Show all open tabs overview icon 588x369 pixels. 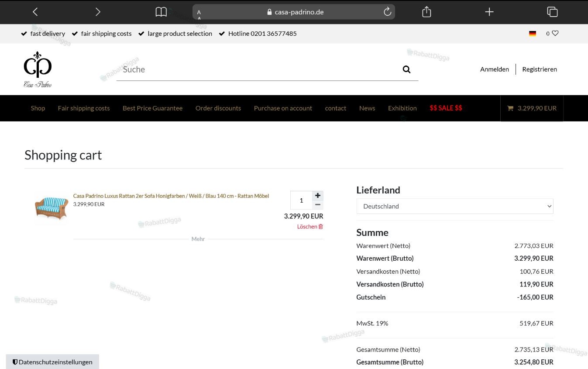[x=552, y=12]
